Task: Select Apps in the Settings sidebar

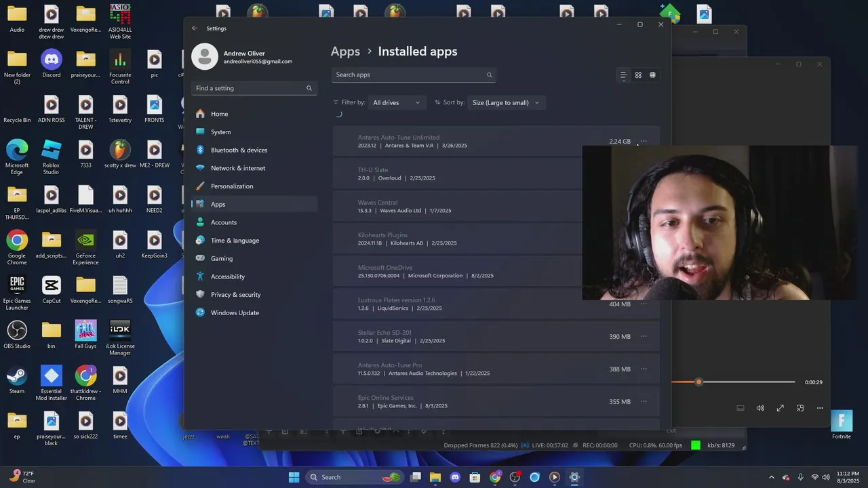Action: coord(254,204)
